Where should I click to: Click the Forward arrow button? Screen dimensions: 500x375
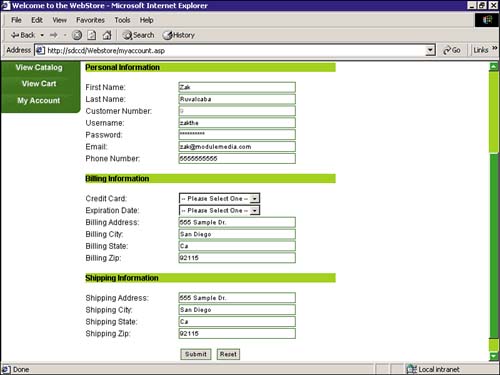(54, 35)
